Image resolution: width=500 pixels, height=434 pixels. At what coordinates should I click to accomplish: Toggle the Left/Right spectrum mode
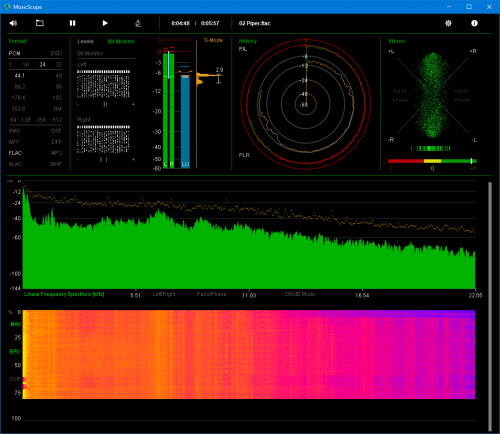[x=164, y=294]
